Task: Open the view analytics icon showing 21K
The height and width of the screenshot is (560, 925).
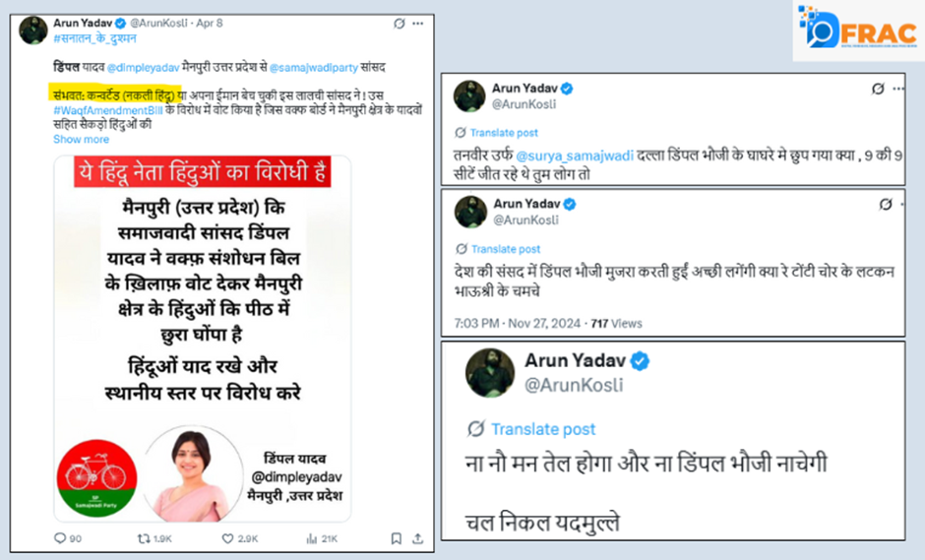Action: (312, 538)
